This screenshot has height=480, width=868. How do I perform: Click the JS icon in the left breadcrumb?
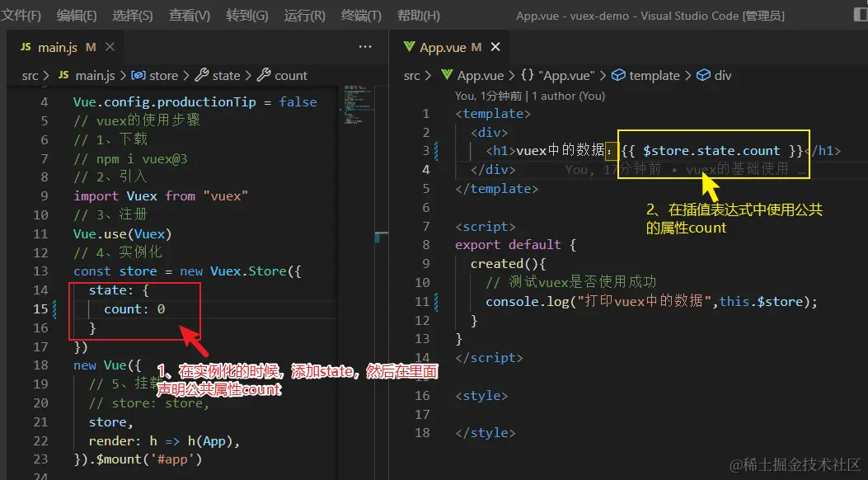pyautogui.click(x=63, y=75)
